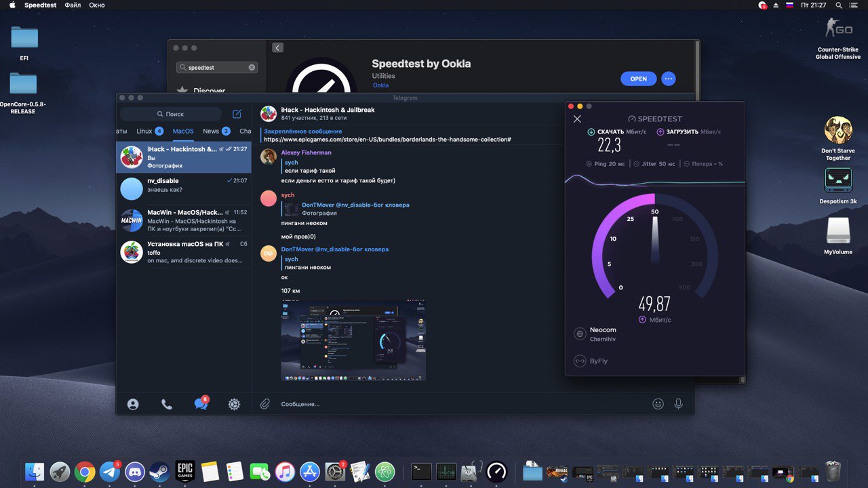Open shared screenshot photo in chat
868x488 pixels.
[353, 341]
